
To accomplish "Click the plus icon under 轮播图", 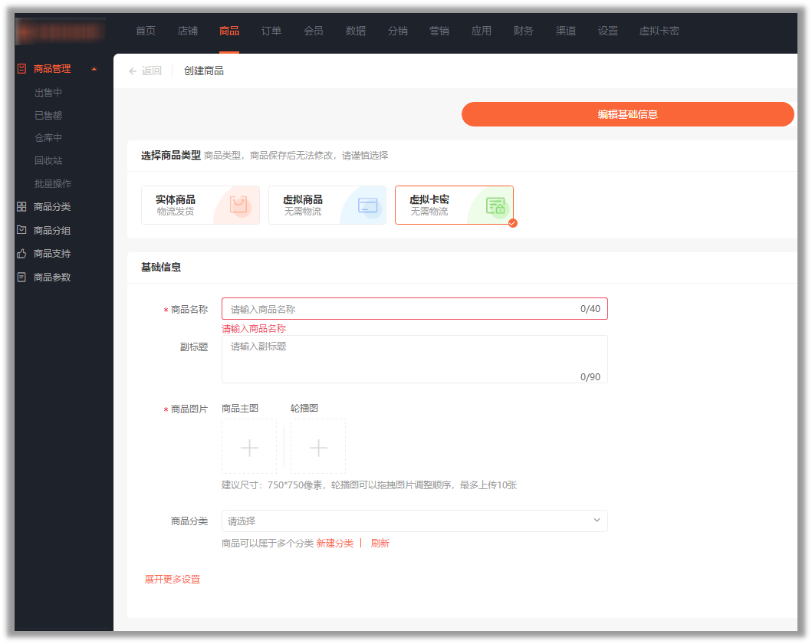I will [318, 448].
